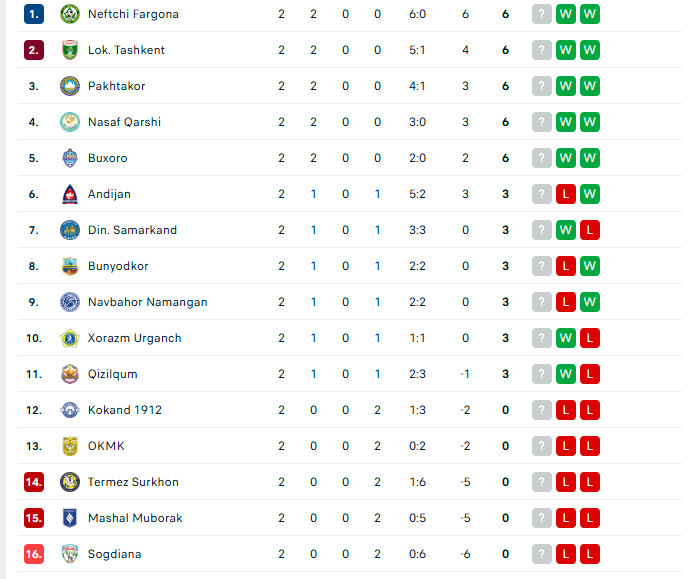
Task: Click the Lok. Tashkent team logo
Action: click(x=69, y=50)
